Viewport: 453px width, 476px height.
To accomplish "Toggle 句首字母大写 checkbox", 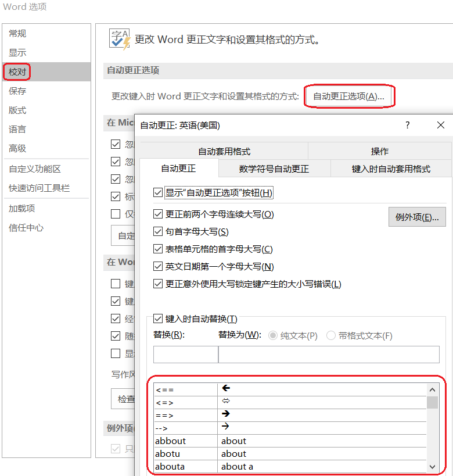I will pos(158,232).
